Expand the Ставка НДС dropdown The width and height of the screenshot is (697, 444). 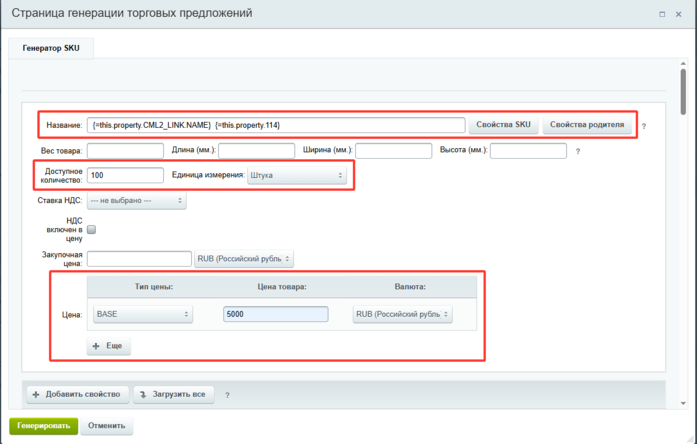tap(136, 200)
